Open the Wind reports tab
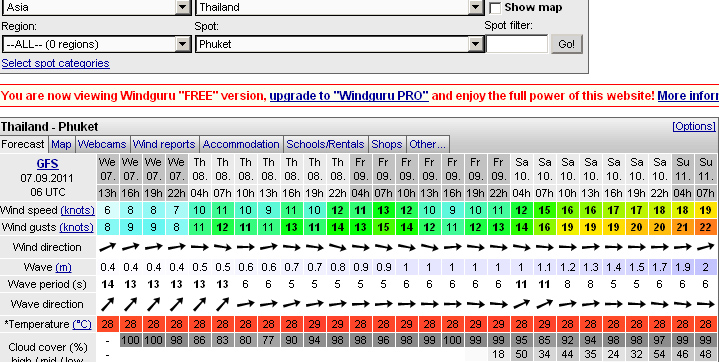This screenshot has height=362, width=719. [x=164, y=144]
